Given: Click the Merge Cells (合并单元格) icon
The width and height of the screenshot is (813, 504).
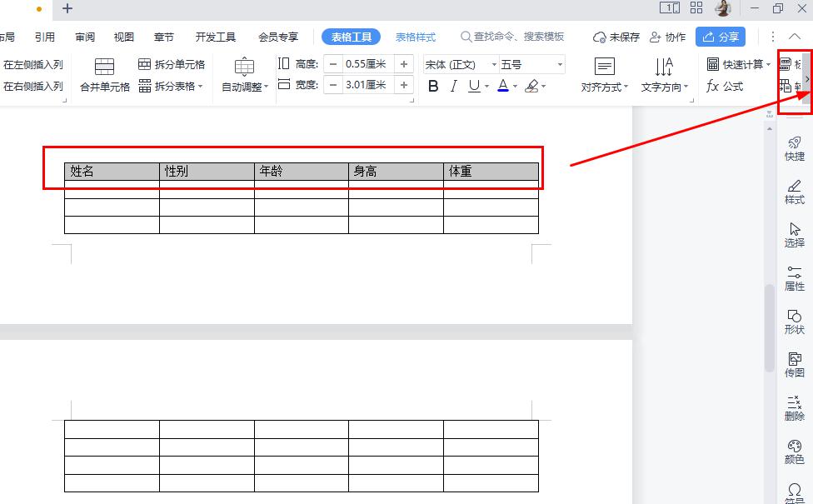Looking at the screenshot, I should click(x=104, y=67).
